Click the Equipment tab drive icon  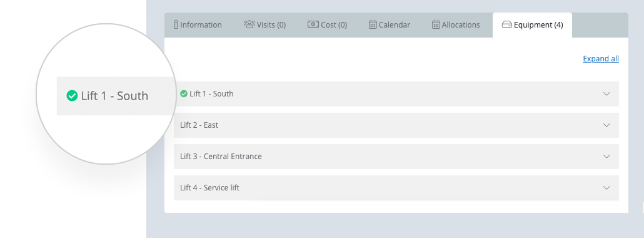[x=507, y=24]
